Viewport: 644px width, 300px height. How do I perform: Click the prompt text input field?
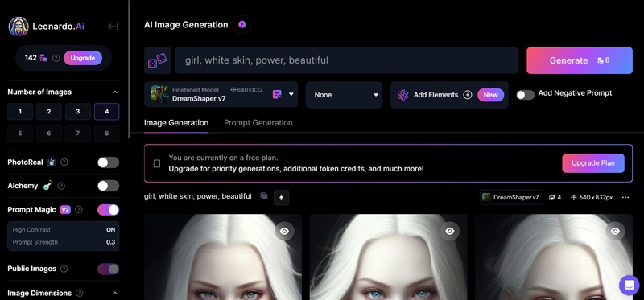[347, 60]
